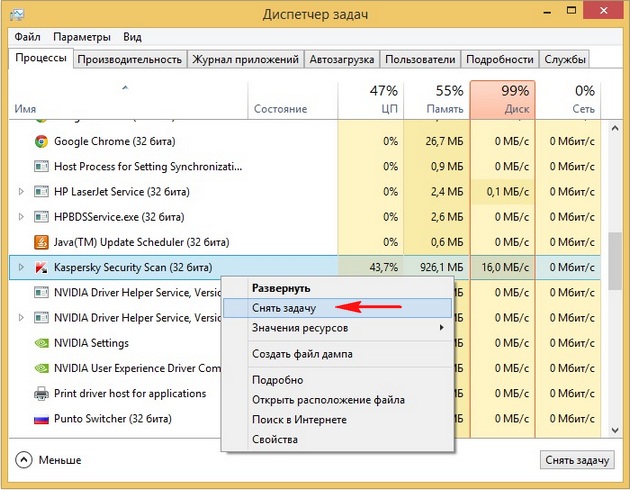Select Java(TM) Update Scheduler row text
Viewport: 630px width, 490px height.
[141, 242]
